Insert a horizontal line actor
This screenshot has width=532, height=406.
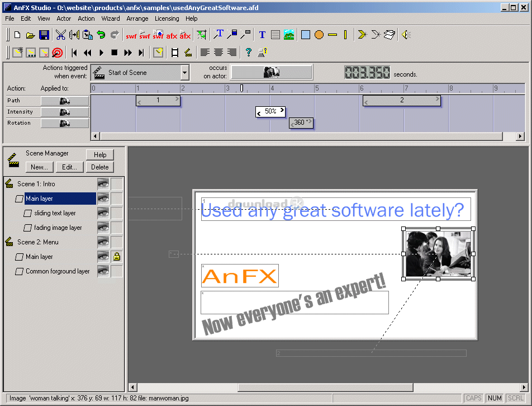[332, 35]
